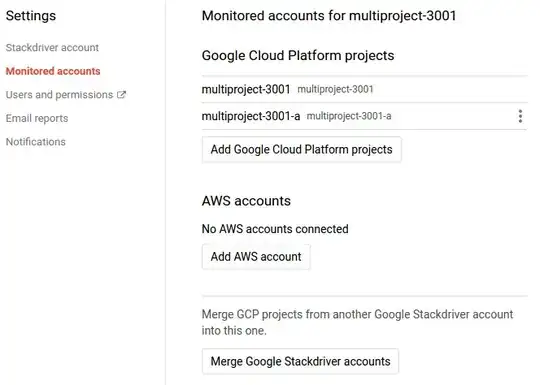540x385 pixels.
Task: Select Monitored accounts in the sidebar
Action: 53,71
